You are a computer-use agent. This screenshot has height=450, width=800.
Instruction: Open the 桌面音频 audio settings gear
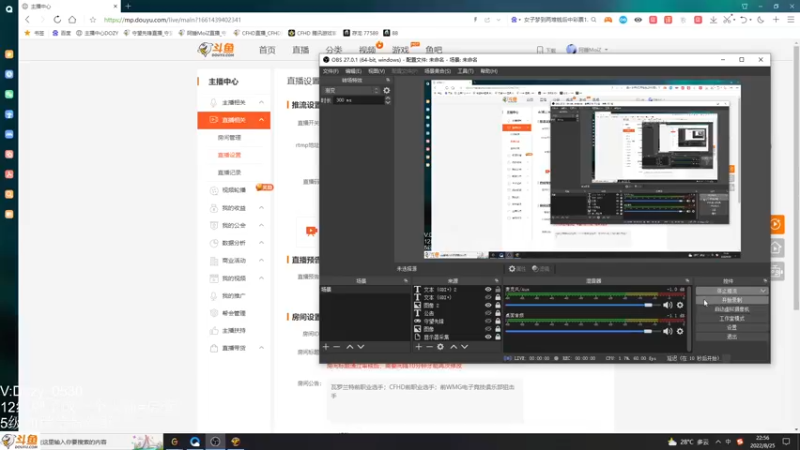[680, 331]
